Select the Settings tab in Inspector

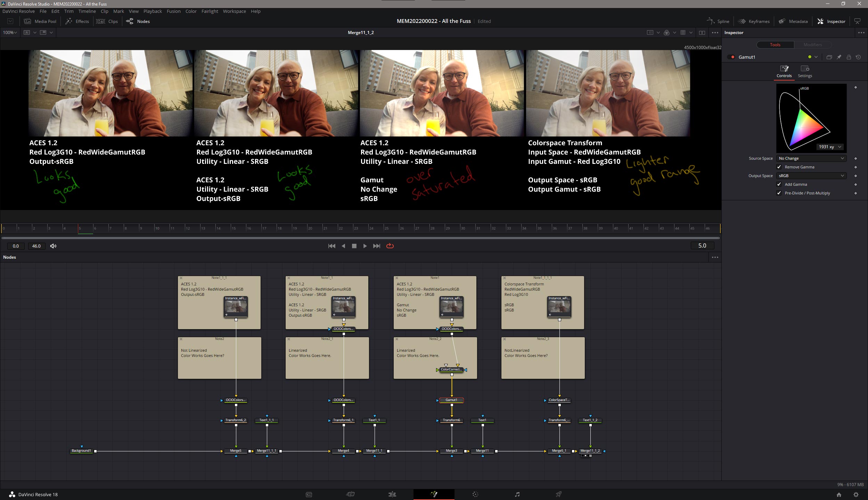(805, 72)
